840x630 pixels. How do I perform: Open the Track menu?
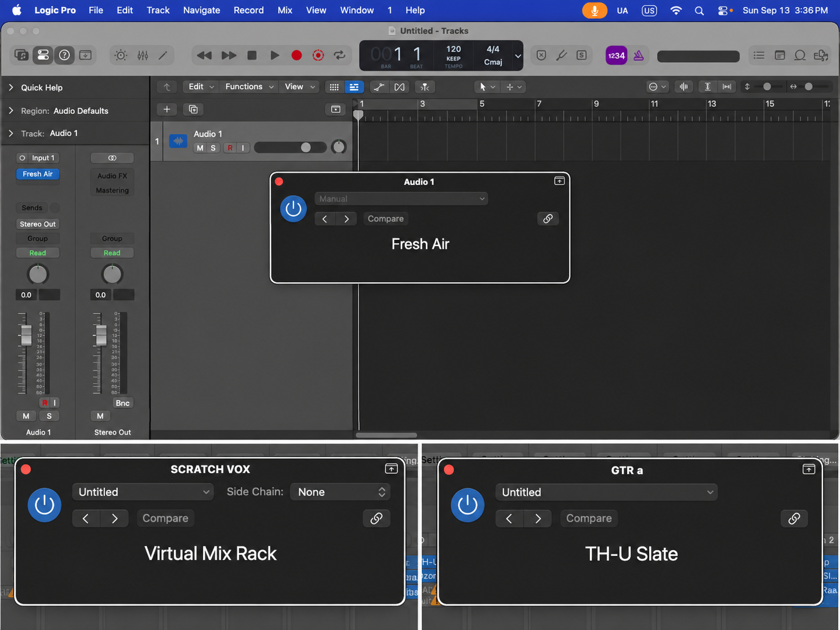pos(158,10)
